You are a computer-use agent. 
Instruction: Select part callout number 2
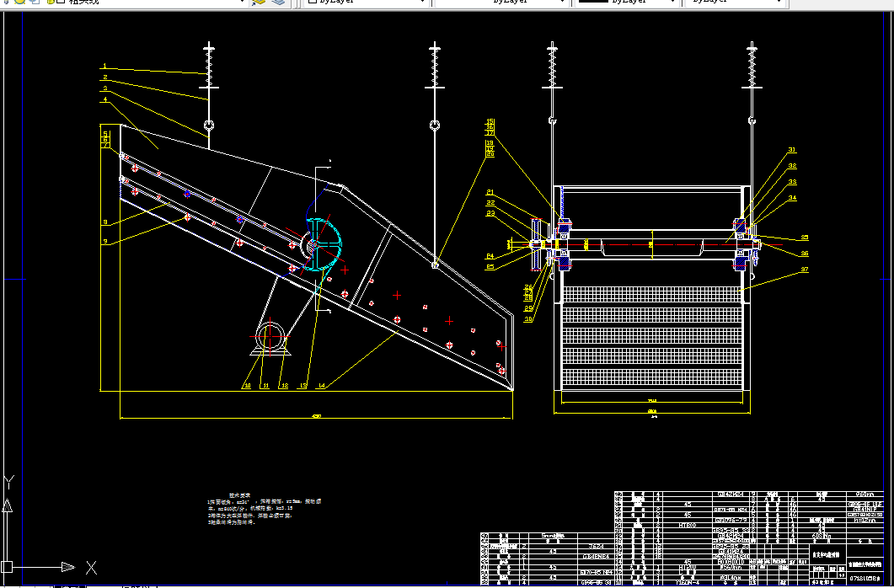click(105, 78)
